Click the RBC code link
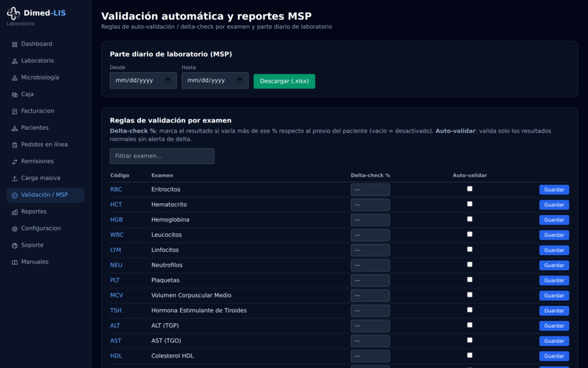588x368 pixels. click(x=116, y=189)
